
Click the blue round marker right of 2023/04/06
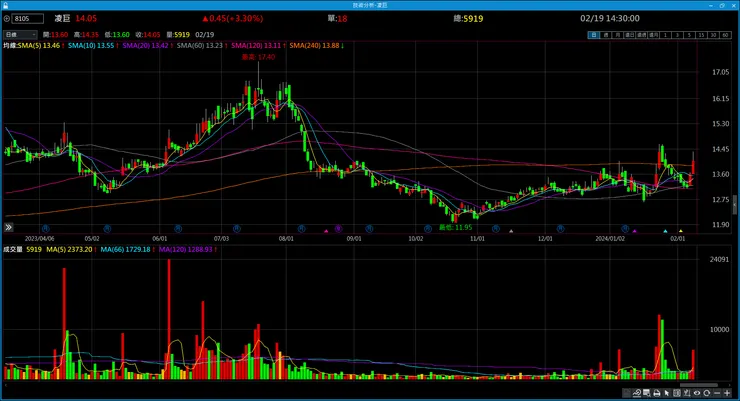pyautogui.click(x=45, y=228)
